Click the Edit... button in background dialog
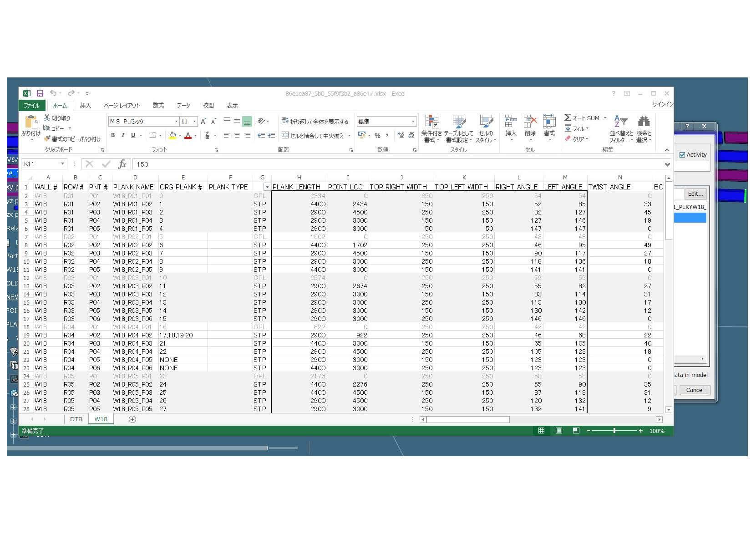 695,194
